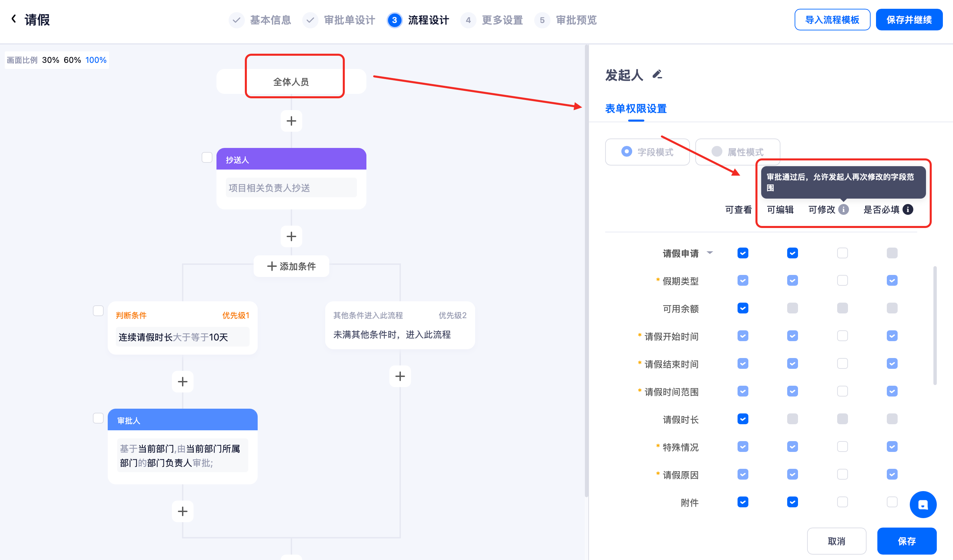Open the floating blue chat help icon

coord(923,504)
